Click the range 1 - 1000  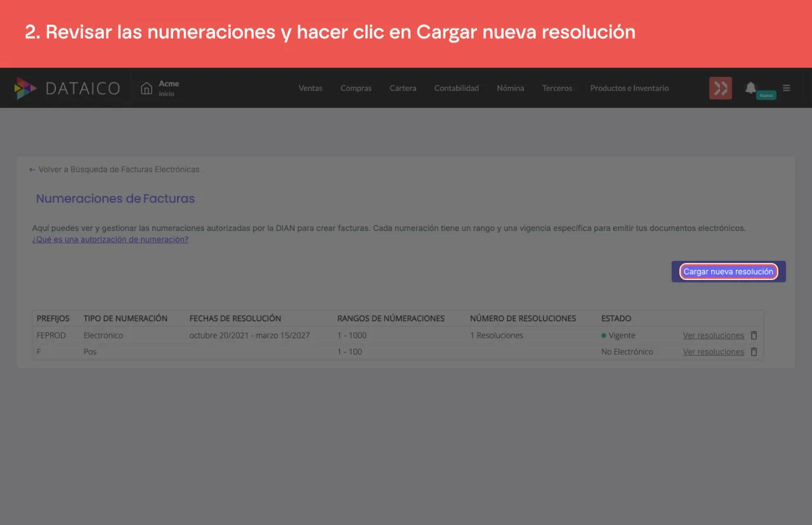[352, 335]
